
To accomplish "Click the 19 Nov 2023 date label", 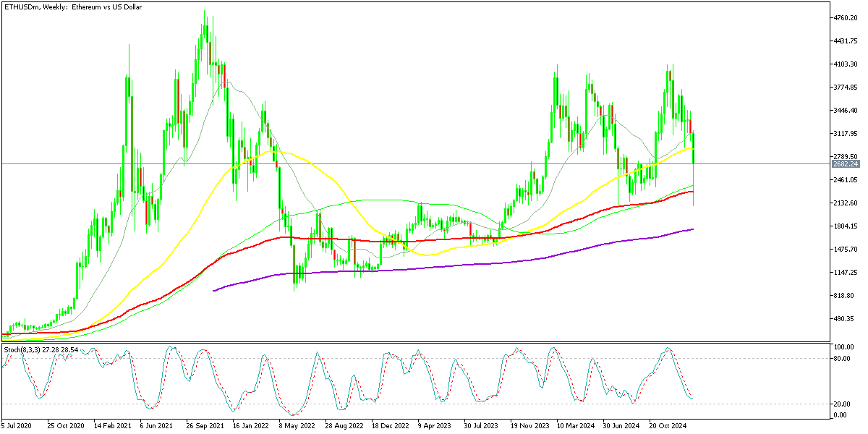I will 530,427.
